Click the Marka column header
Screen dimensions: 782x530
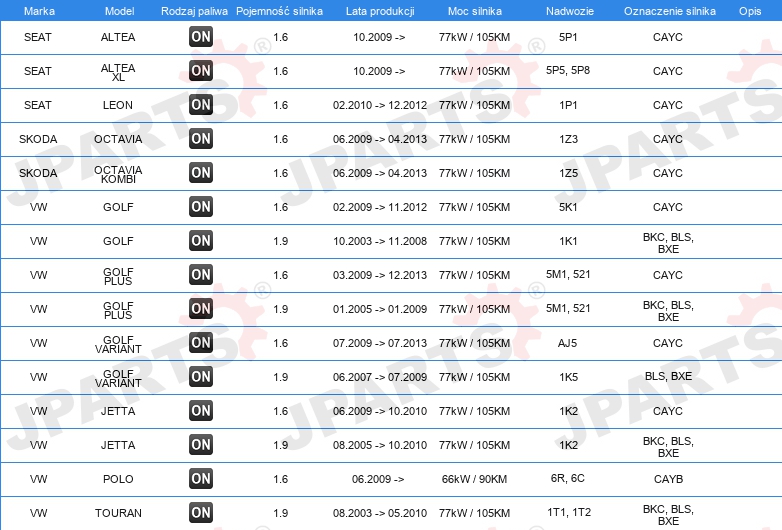click(39, 11)
